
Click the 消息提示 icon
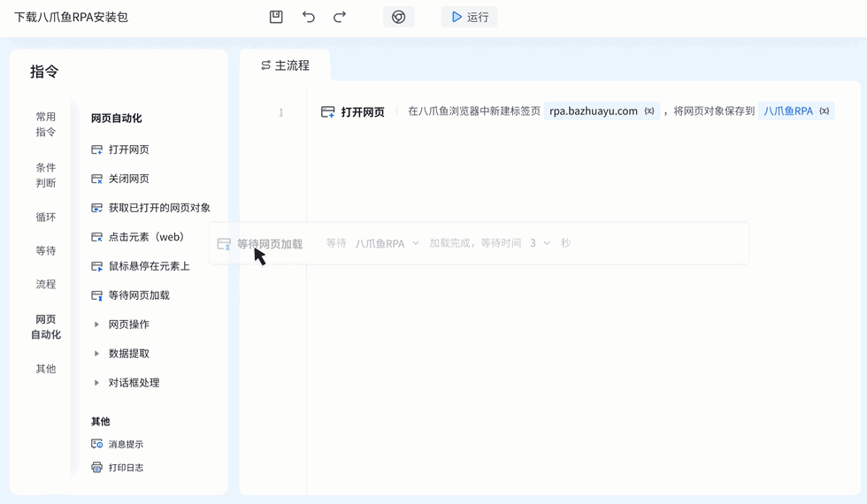click(96, 444)
